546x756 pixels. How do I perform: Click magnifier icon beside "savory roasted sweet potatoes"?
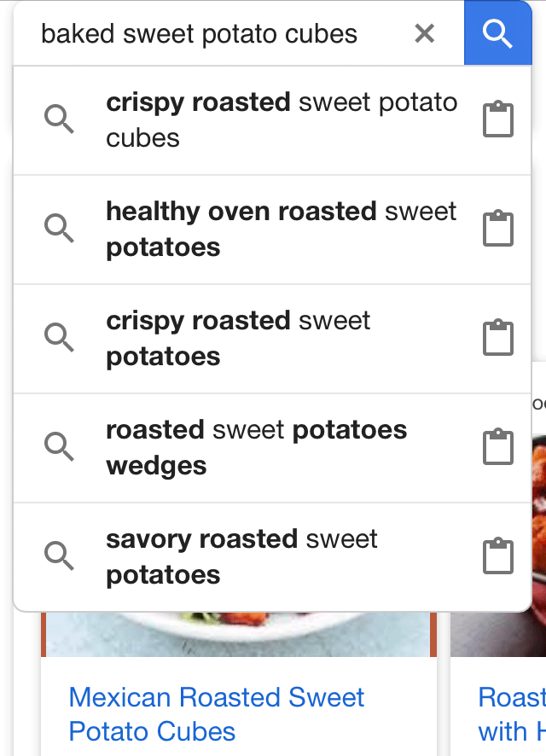tap(59, 555)
